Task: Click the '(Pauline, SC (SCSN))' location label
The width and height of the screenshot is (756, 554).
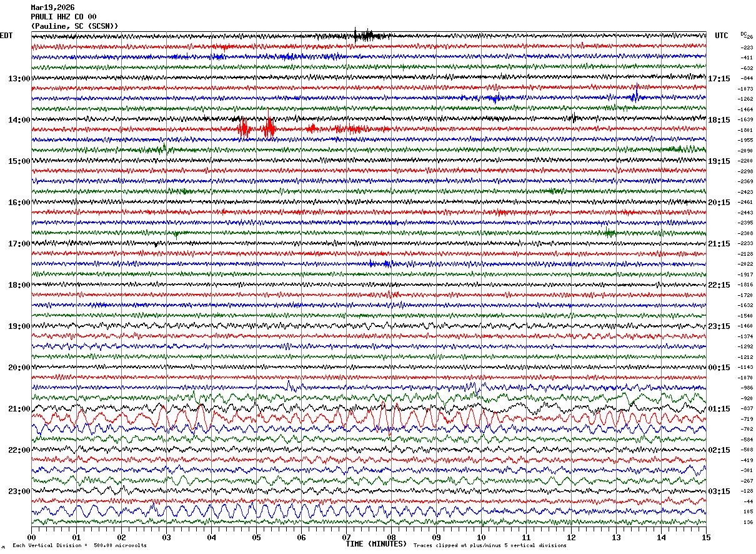Action: tap(74, 26)
